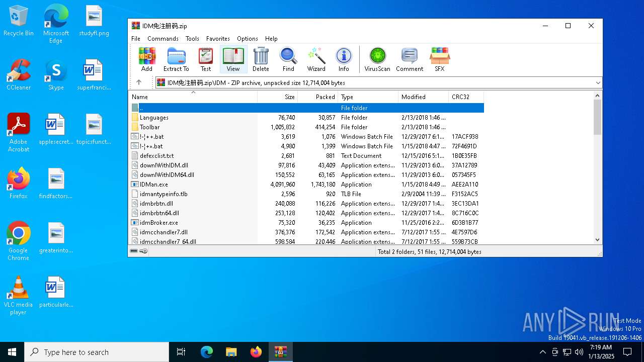This screenshot has width=644, height=362.
Task: Click WinRAR icon in the taskbar
Action: coord(280,352)
